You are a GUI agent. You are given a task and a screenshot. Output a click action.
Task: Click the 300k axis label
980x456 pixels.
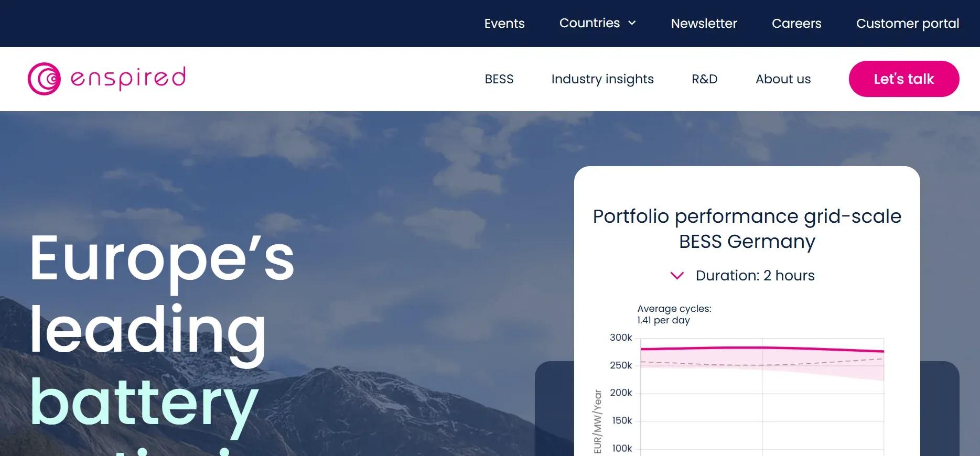(x=621, y=338)
